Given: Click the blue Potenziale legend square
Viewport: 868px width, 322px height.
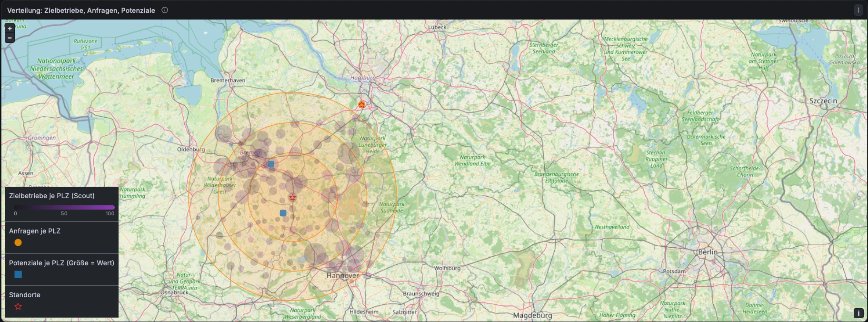Looking at the screenshot, I should [18, 274].
